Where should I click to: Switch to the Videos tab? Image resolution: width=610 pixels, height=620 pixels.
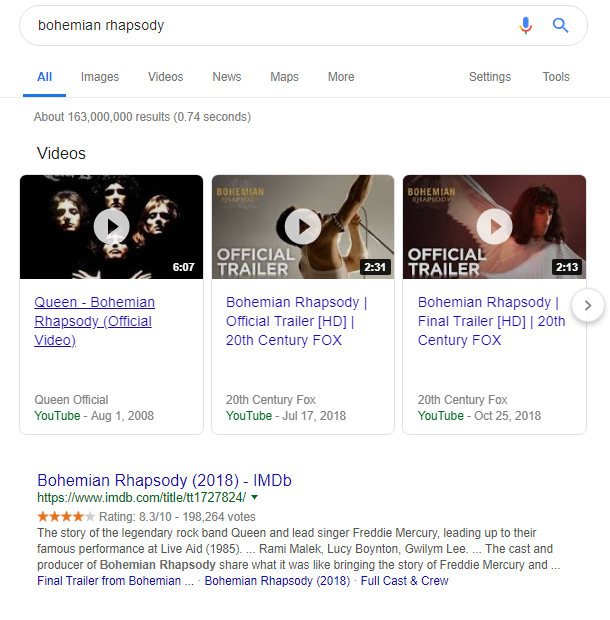coord(166,77)
